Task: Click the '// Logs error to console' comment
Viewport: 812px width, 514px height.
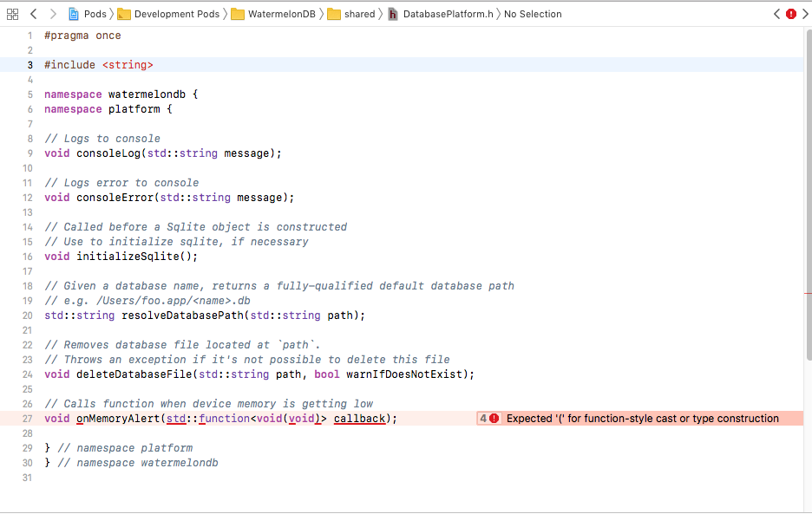Action: (121, 183)
